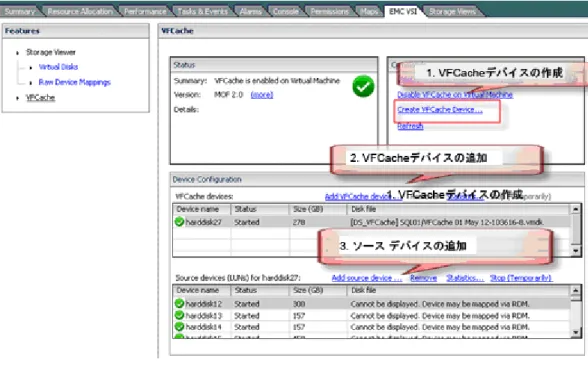The image size is (588, 374).
Task: Click Add source device link
Action: (x=367, y=278)
